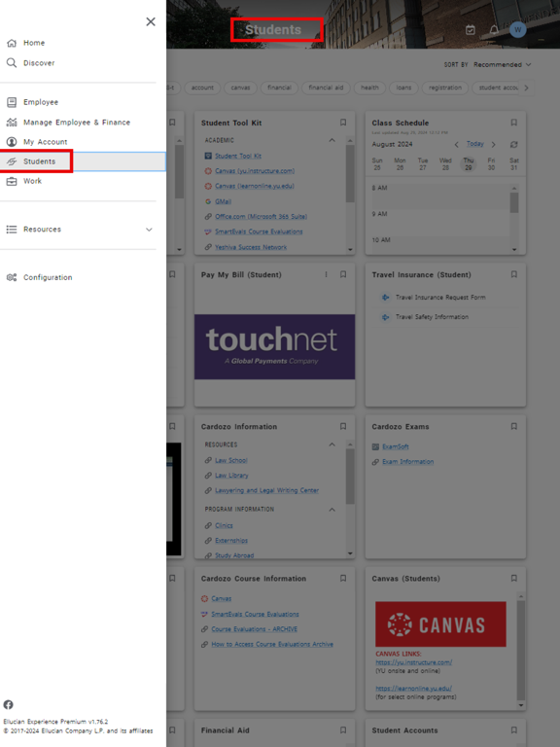
Task: Open GMail link
Action: tap(223, 201)
